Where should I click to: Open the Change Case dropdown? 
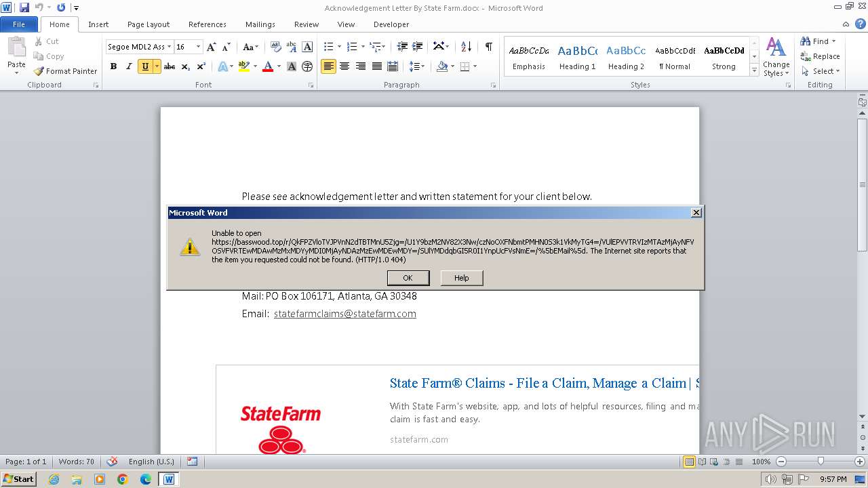click(x=250, y=47)
